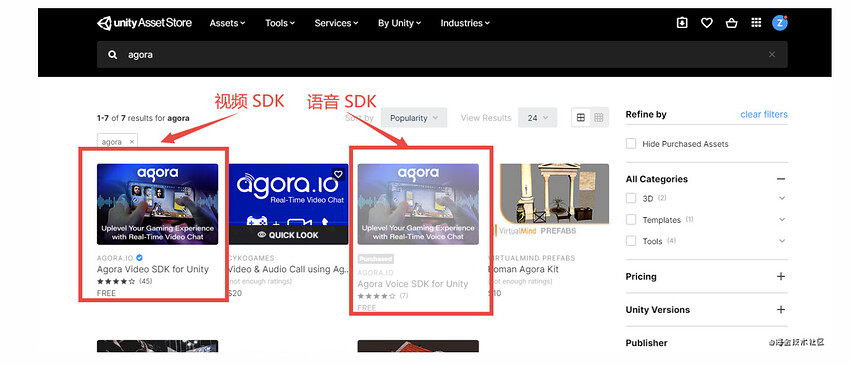Check the Tools category filter
Viewport: 850px width, 365px height.
(631, 241)
